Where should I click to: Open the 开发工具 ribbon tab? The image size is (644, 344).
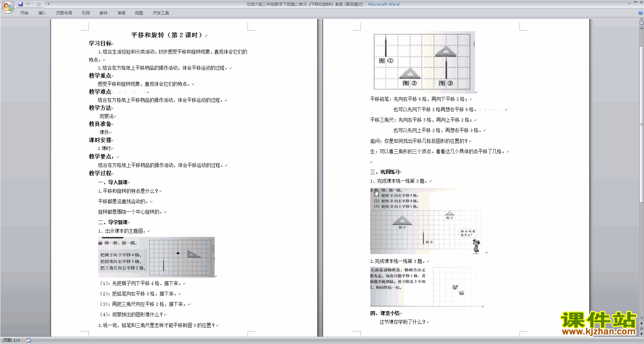(x=161, y=13)
